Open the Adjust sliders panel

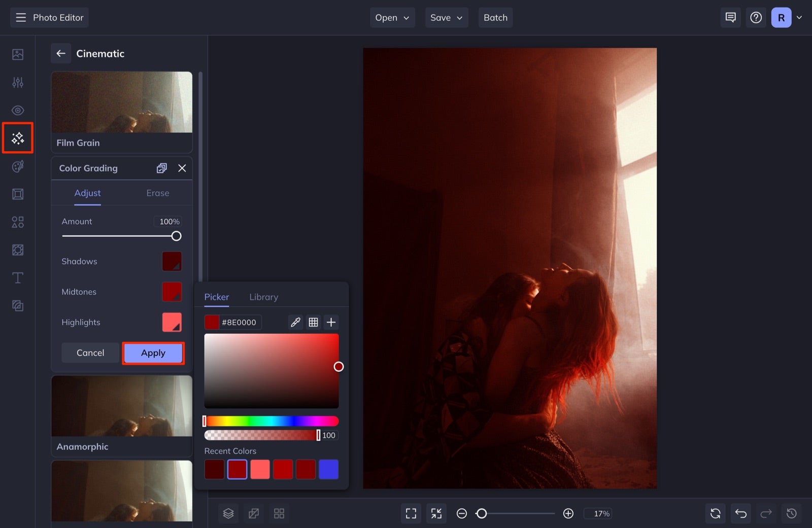(x=17, y=82)
